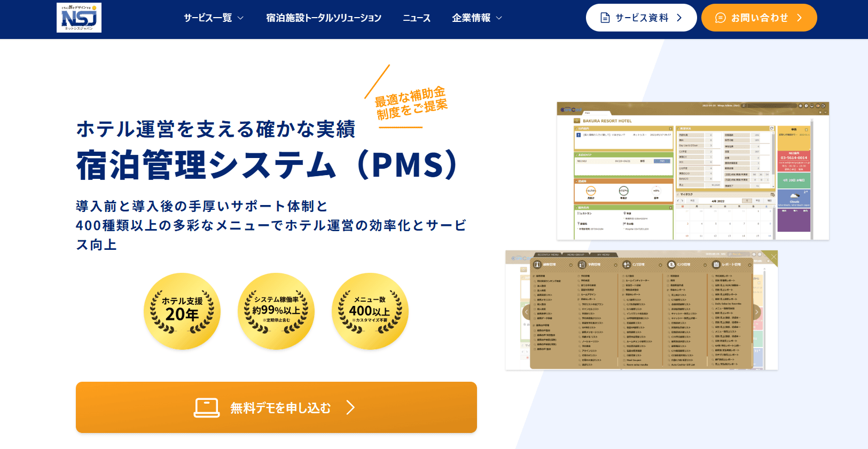Click the document icon beside サービス資料
The height and width of the screenshot is (449, 868).
605,18
